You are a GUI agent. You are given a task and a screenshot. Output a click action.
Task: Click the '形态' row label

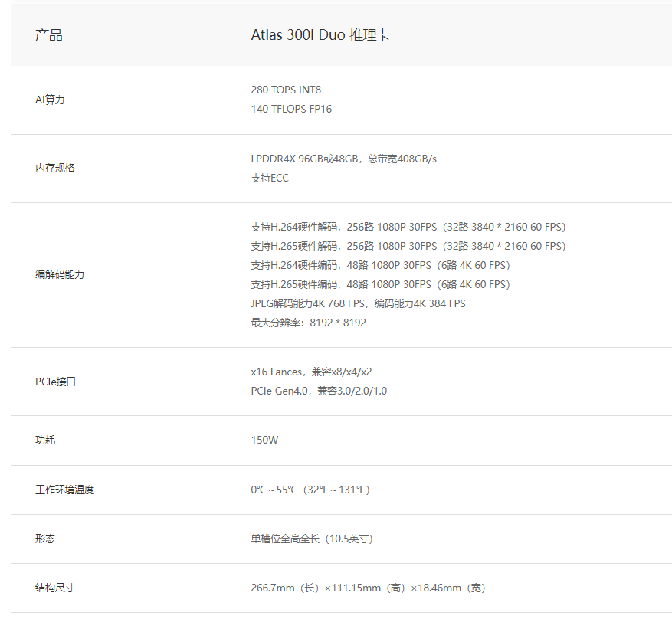point(45,539)
